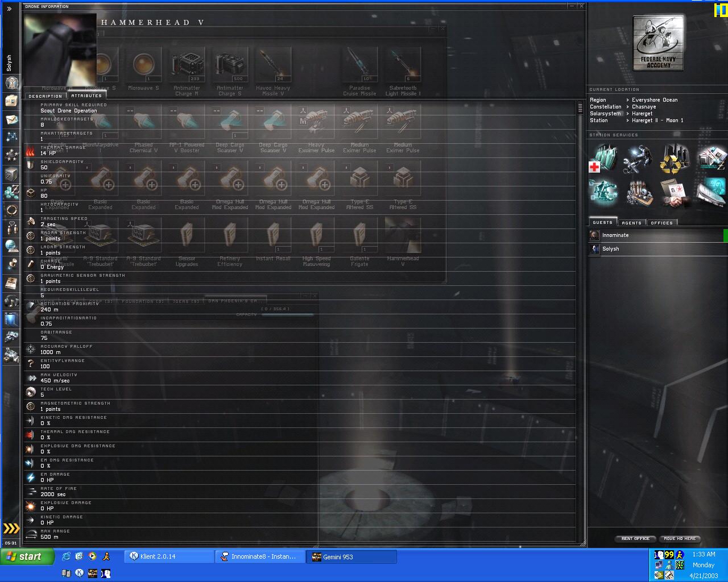
Task: Click the metal cube safe icon in sidebar
Action: click(x=11, y=173)
